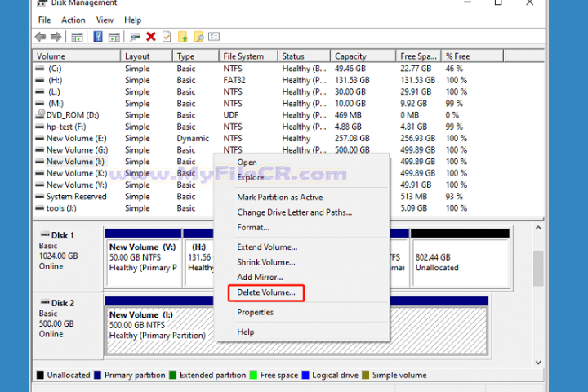Image resolution: width=588 pixels, height=392 pixels.
Task: Click the Forward arrow toolbar icon
Action: click(56, 37)
